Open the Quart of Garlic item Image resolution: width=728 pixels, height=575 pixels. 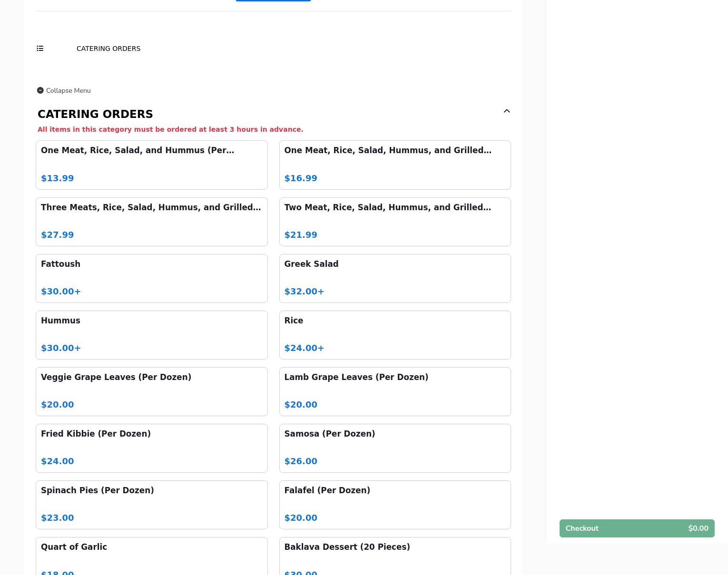point(152,556)
